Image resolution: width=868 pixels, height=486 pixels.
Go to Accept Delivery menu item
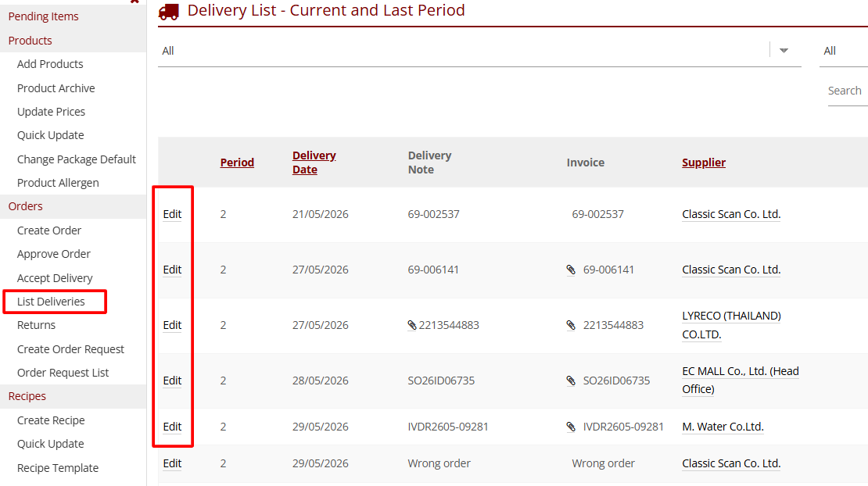55,278
